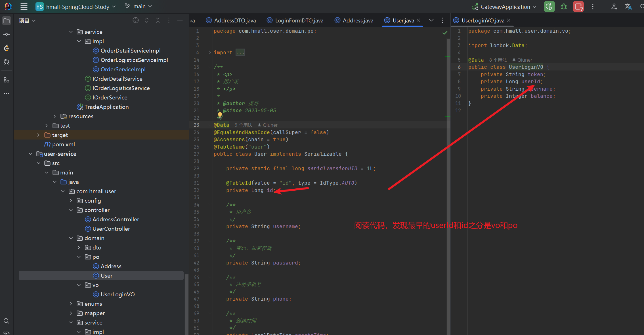The height and width of the screenshot is (335, 644).
Task: Open UserController in the project tree
Action: tap(111, 229)
